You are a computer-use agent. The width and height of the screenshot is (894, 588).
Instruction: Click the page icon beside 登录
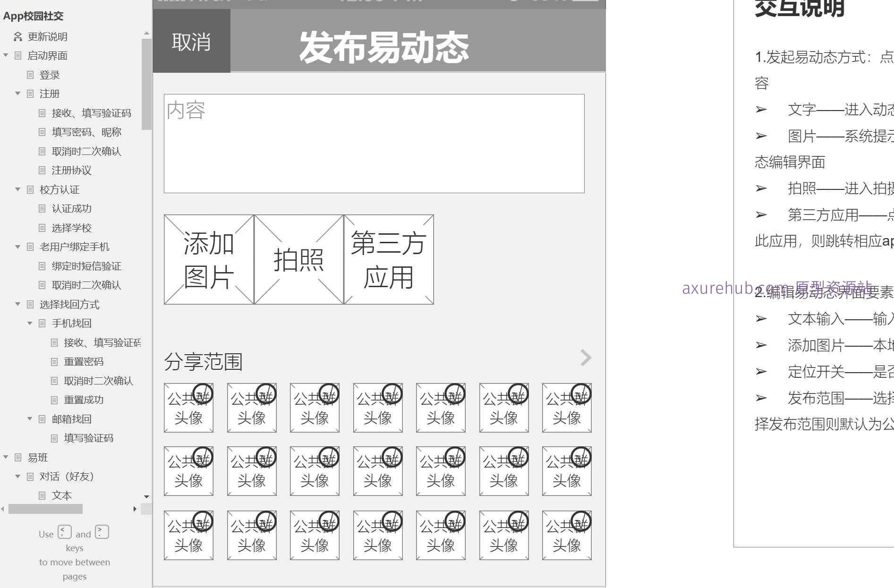click(30, 75)
